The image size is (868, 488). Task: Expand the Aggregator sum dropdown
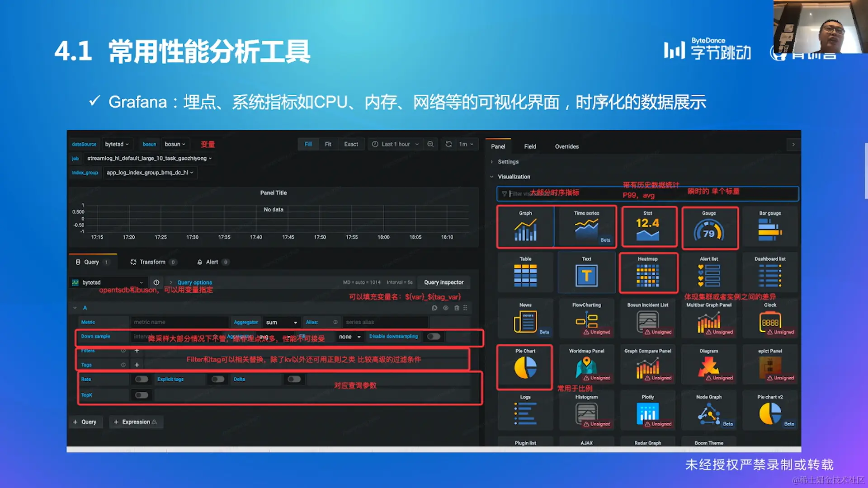click(281, 322)
